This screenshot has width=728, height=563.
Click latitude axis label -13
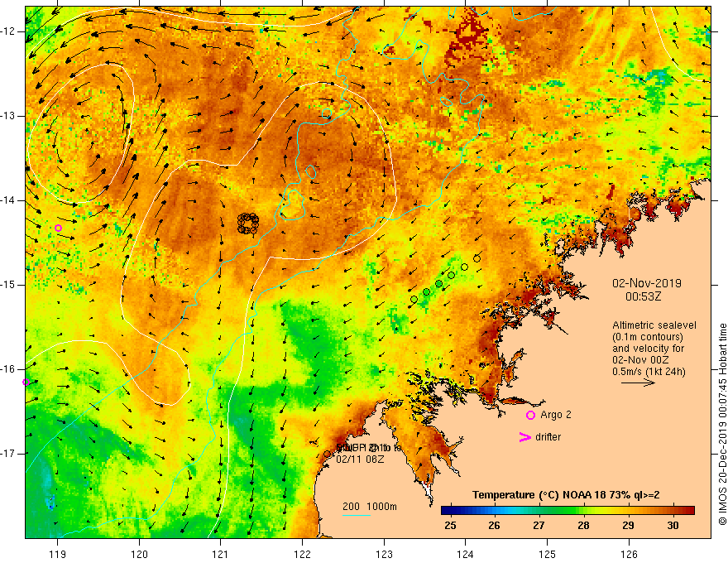point(9,116)
